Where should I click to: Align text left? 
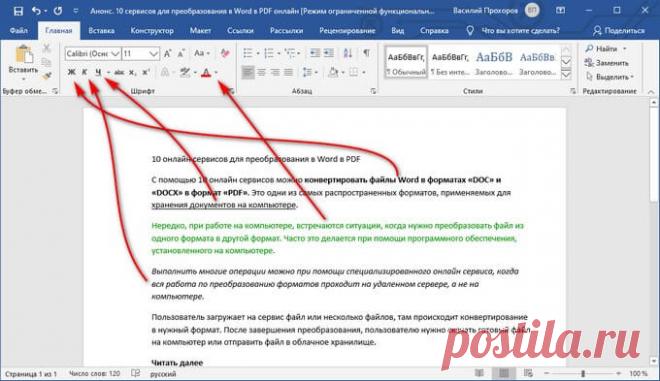248,72
